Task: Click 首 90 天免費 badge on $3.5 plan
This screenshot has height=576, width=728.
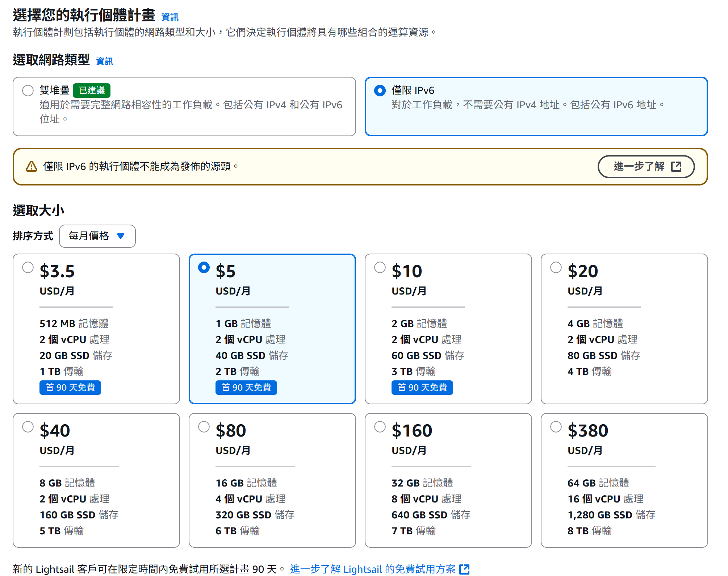Action: coord(70,388)
